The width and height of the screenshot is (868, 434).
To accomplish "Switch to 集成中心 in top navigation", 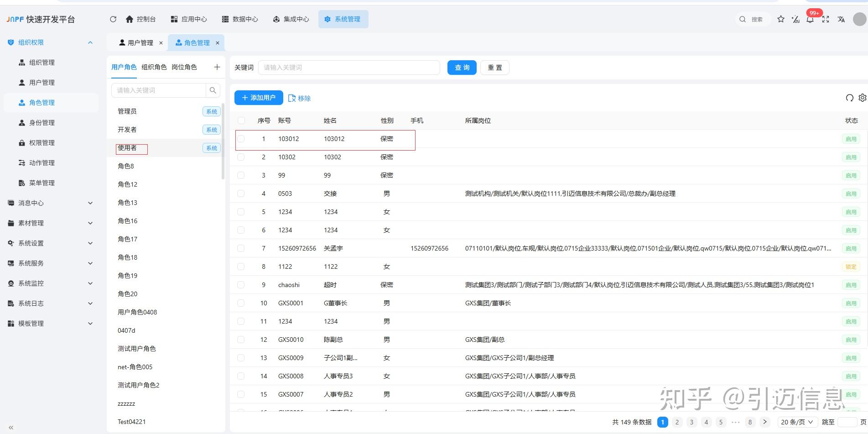I will [x=291, y=19].
